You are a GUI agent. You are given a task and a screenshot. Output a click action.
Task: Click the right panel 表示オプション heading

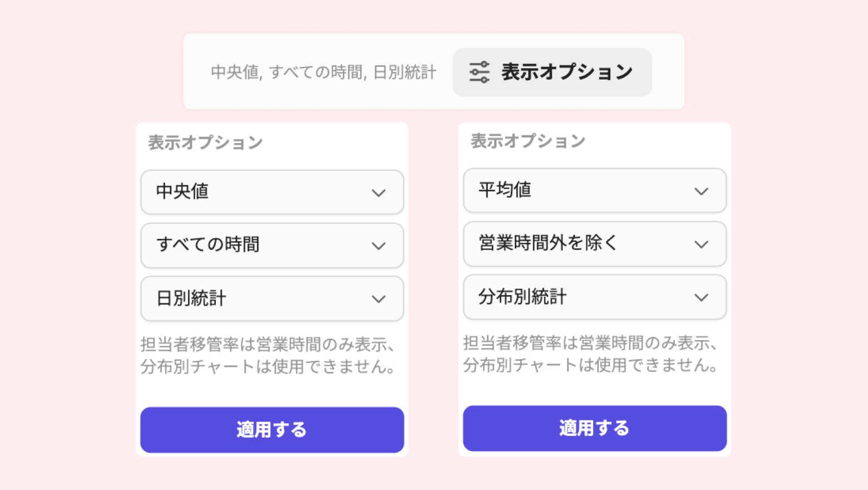pyautogui.click(x=528, y=141)
